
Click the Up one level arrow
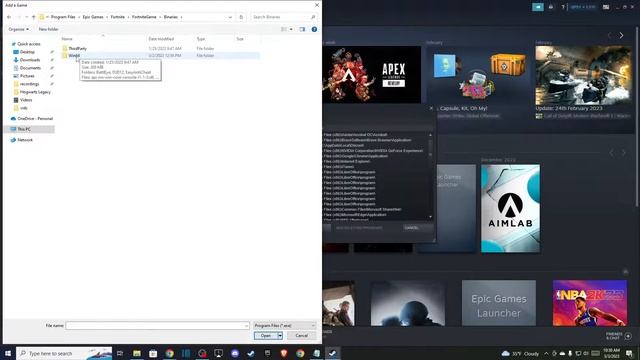33,17
